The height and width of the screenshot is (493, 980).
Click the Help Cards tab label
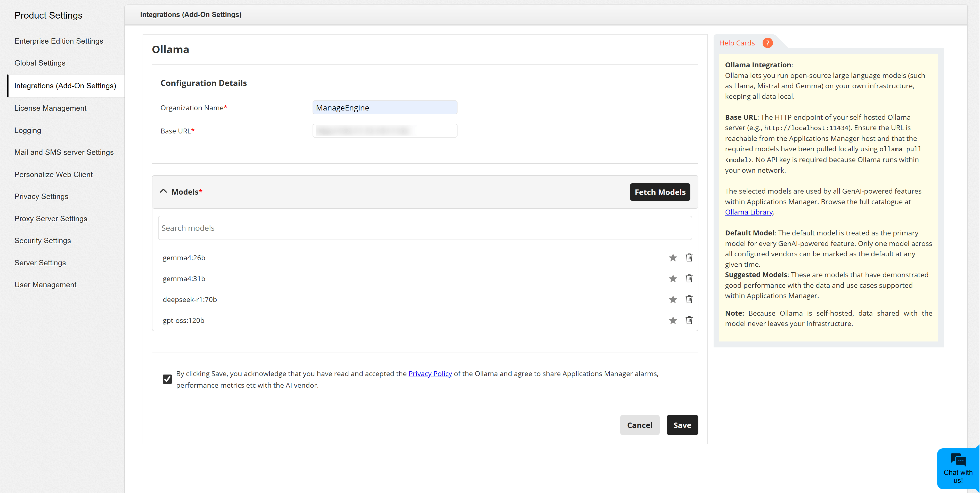point(737,43)
